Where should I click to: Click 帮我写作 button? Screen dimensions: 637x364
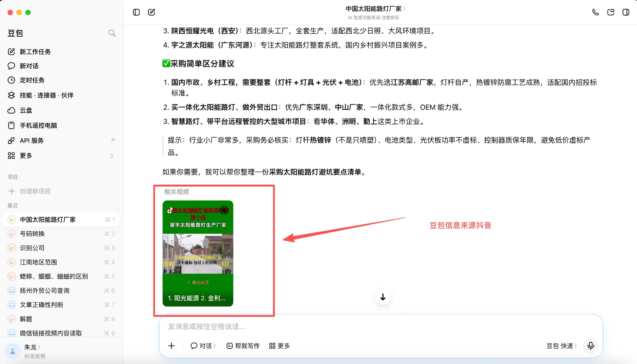click(x=243, y=346)
